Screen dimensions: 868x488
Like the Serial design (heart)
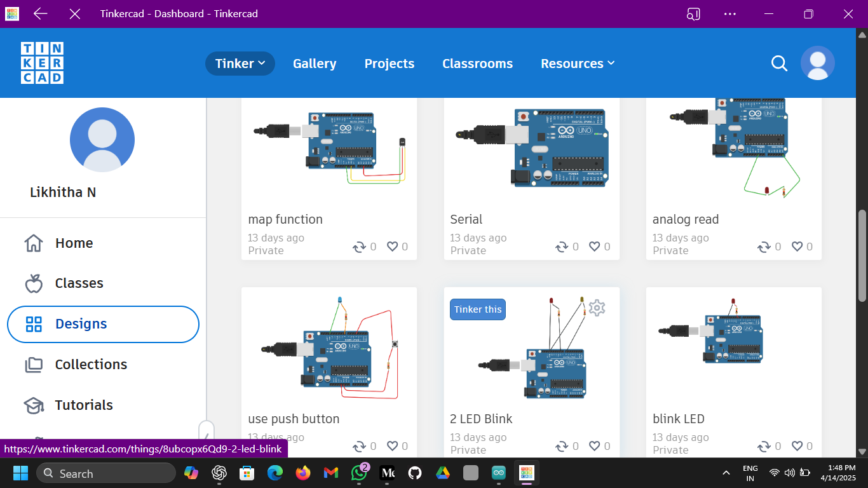[x=594, y=247]
